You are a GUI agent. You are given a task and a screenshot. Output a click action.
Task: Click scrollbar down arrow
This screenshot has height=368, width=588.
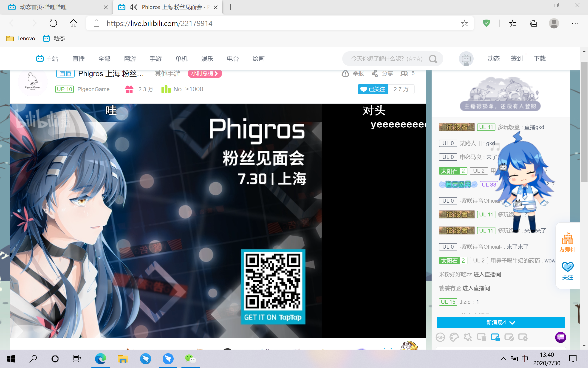[x=584, y=346]
